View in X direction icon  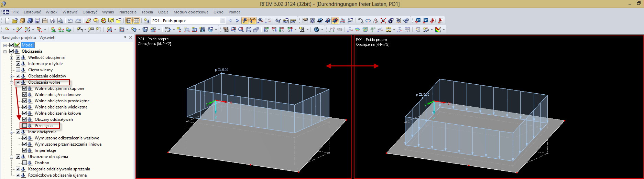tap(266, 30)
